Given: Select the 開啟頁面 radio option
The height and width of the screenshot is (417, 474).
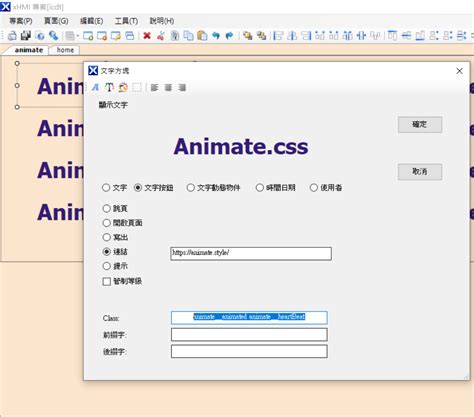Looking at the screenshot, I should coord(122,223).
